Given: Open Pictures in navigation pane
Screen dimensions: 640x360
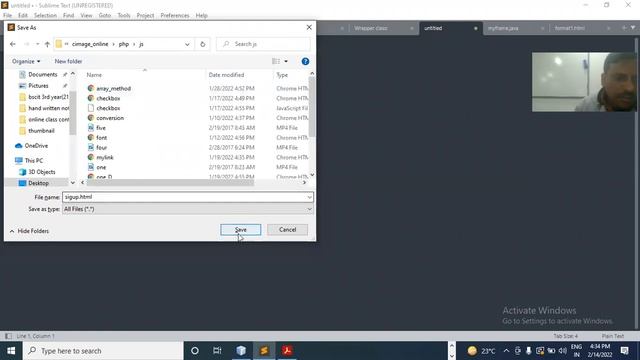Looking at the screenshot, I should click(x=38, y=86).
